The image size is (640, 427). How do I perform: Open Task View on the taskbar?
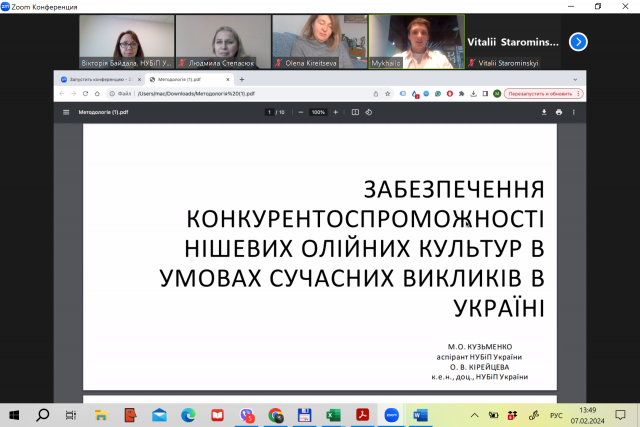(x=71, y=415)
